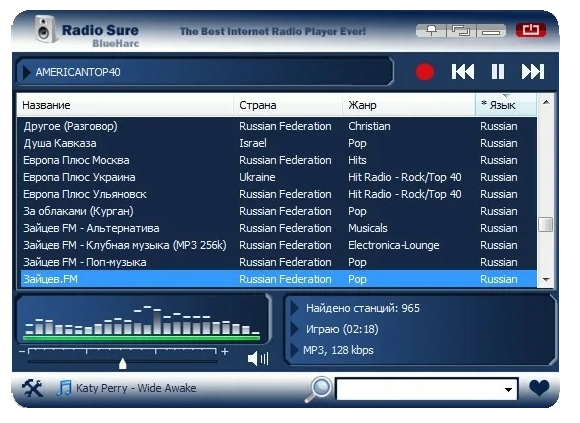Click Найдено станций: 965 text
The height and width of the screenshot is (423, 580).
pos(362,308)
